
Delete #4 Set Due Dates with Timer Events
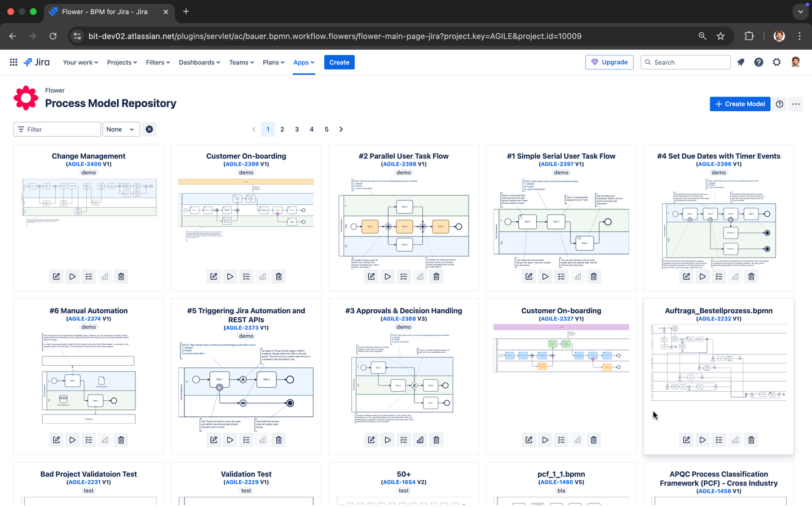(751, 277)
